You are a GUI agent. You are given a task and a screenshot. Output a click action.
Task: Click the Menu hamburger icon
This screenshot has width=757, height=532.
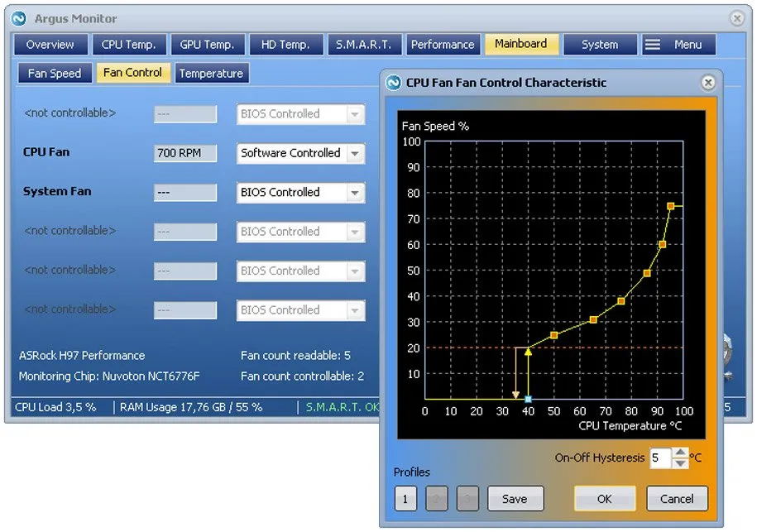pyautogui.click(x=653, y=45)
